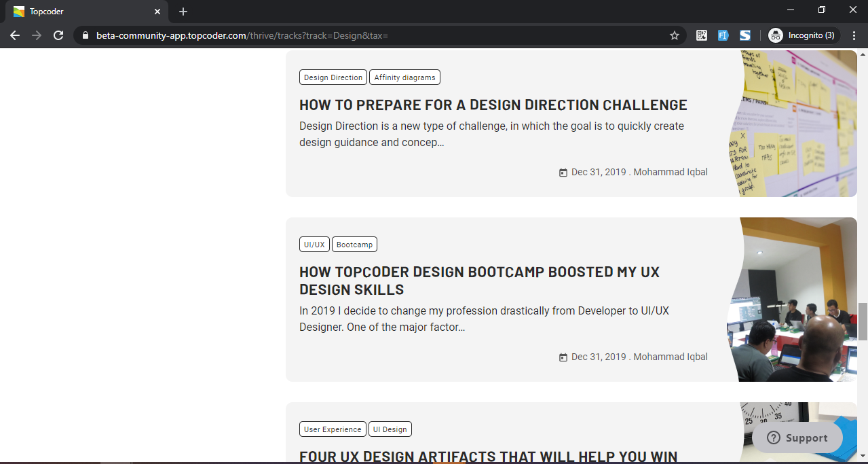Reload the page with refresh icon
The width and height of the screenshot is (868, 464).
(58, 35)
